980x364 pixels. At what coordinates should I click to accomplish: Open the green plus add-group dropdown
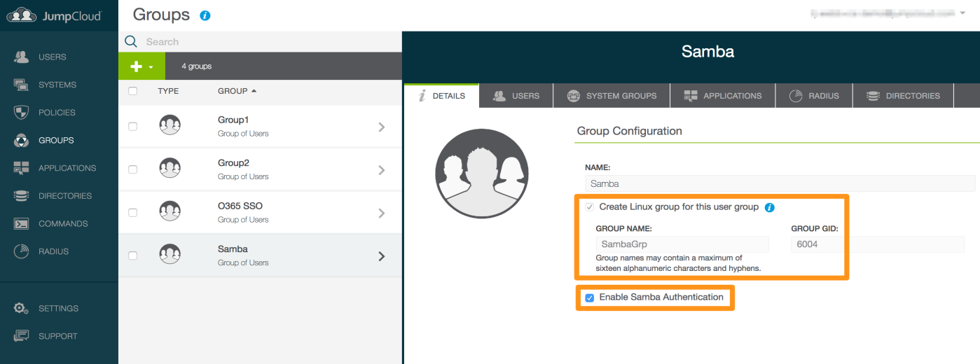pyautogui.click(x=142, y=66)
